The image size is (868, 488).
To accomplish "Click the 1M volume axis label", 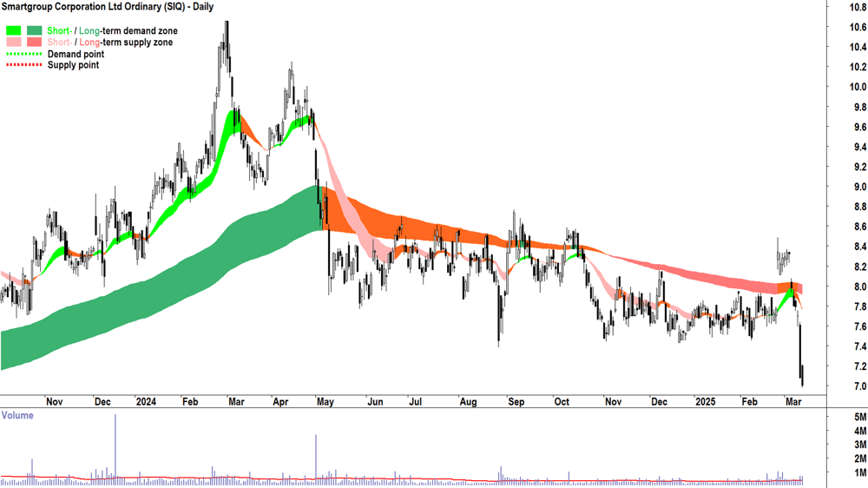I will (860, 473).
